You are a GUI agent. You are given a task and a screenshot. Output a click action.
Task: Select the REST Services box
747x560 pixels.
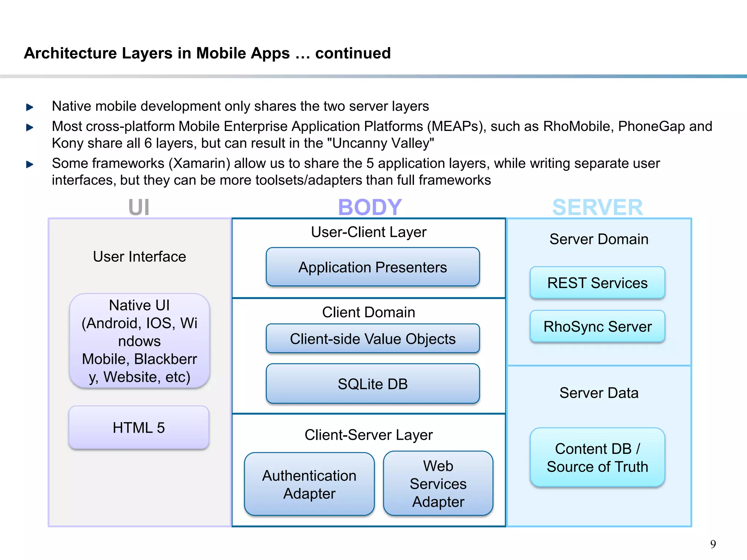597,283
